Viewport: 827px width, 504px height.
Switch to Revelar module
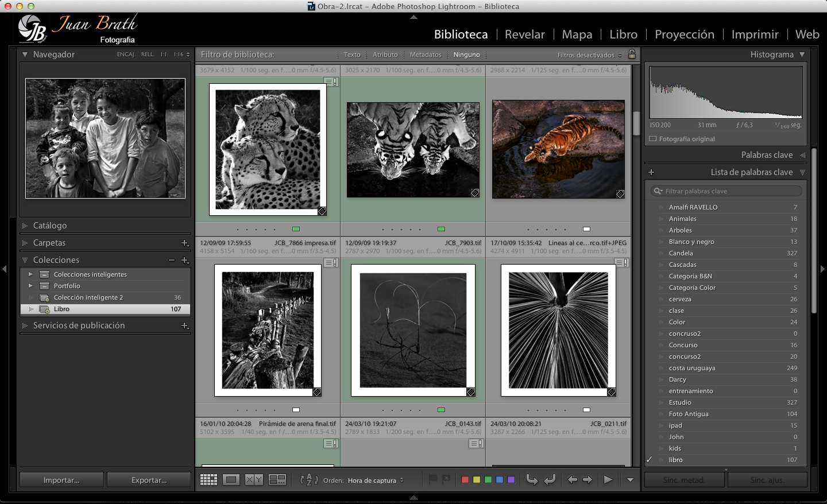coord(525,34)
